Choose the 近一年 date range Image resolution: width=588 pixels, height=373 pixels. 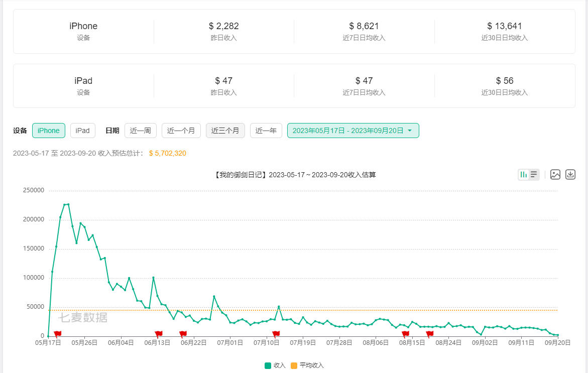(266, 131)
